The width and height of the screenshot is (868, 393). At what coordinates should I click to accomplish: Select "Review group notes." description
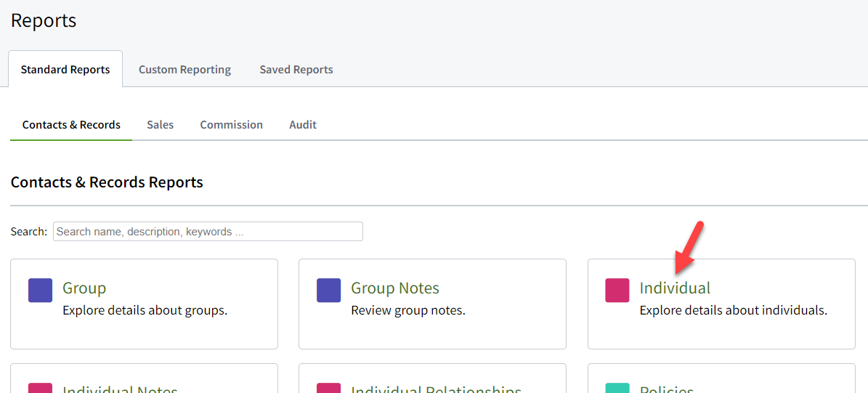pos(408,310)
